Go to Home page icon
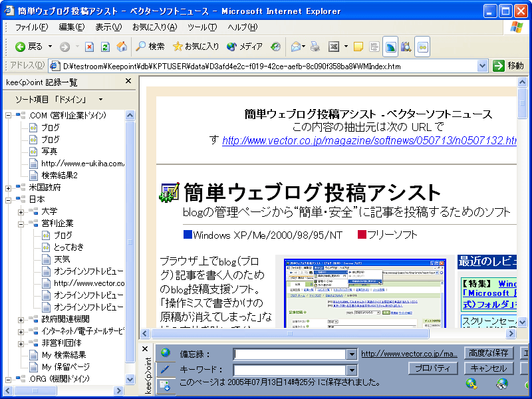This screenshot has width=532, height=399. click(x=122, y=47)
